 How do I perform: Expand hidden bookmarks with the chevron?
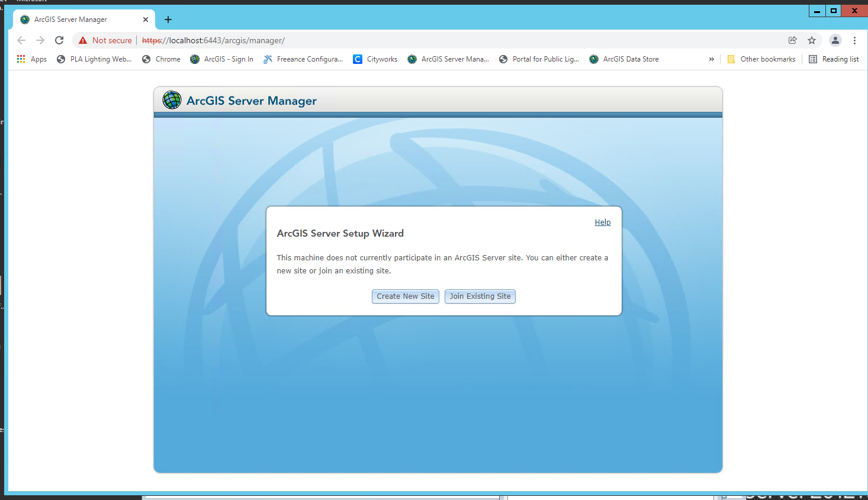711,59
